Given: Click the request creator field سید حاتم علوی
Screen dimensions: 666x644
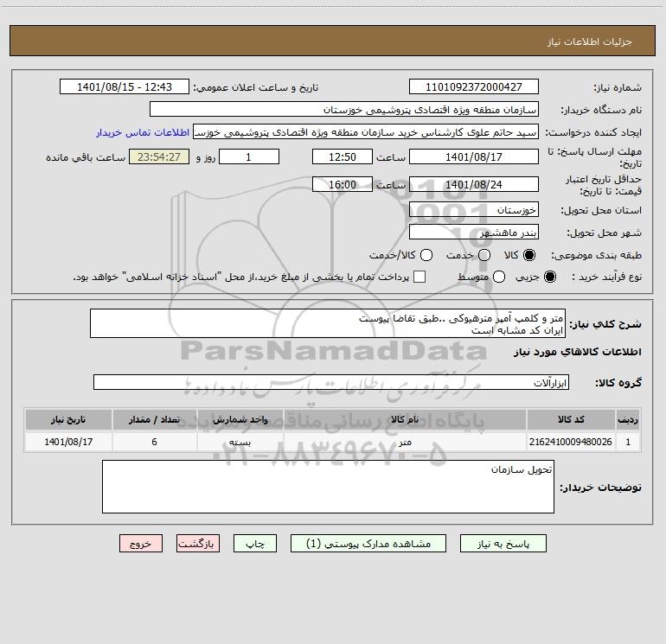Looking at the screenshot, I should click(366, 131).
